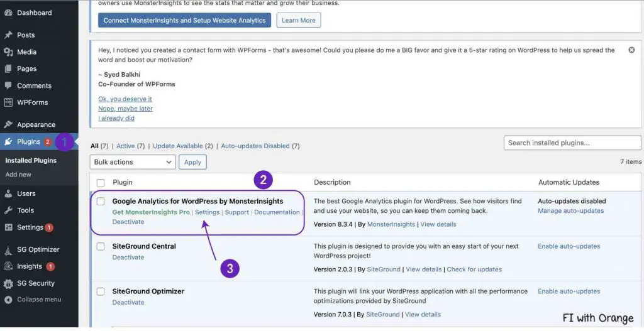
Task: Open the Media menu item
Action: [26, 52]
